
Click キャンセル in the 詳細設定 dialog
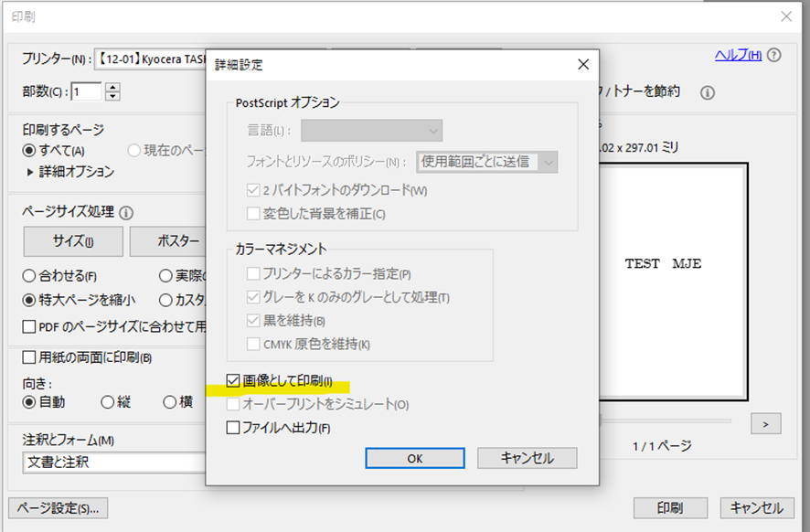[528, 458]
